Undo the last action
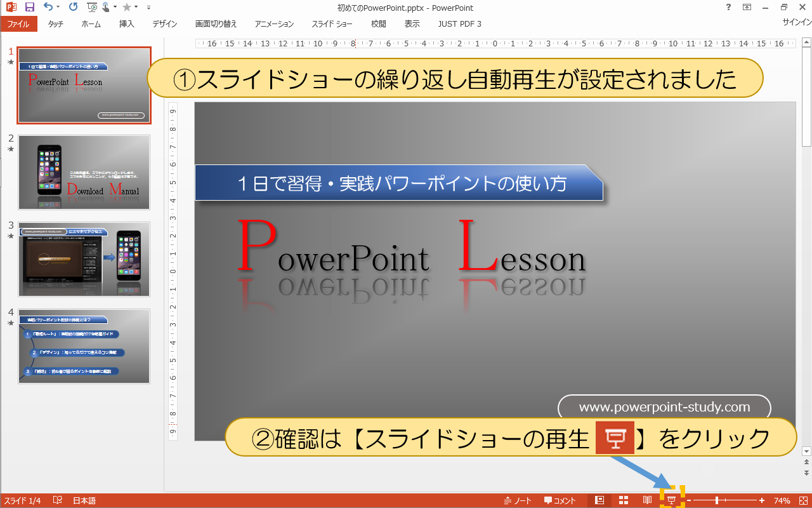The image size is (812, 508). (49, 8)
